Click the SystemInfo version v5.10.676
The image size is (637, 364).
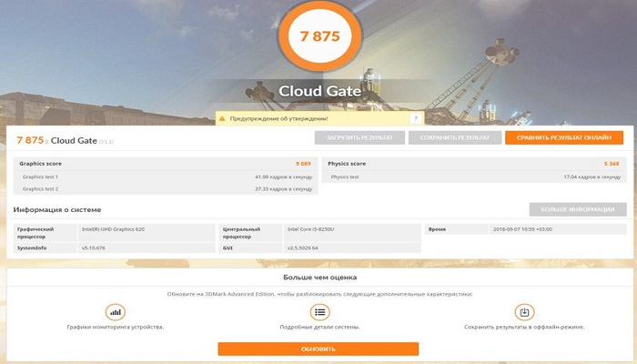coord(94,248)
